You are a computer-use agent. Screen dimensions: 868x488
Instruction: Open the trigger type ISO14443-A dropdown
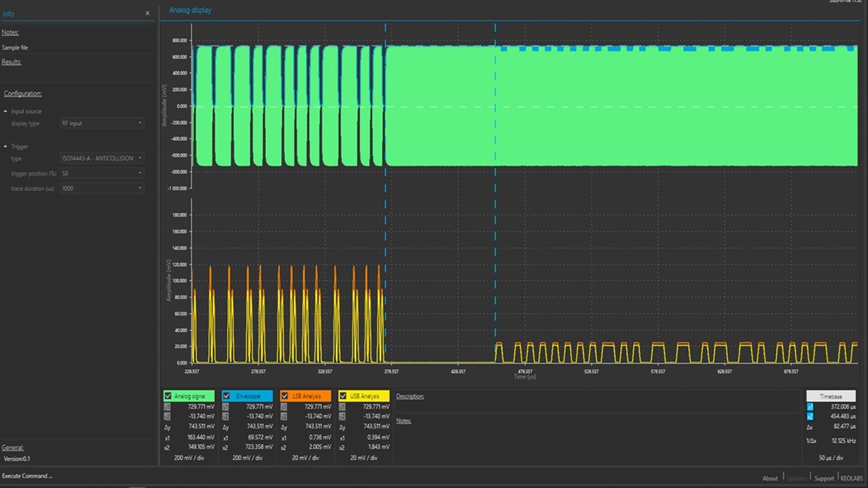102,158
